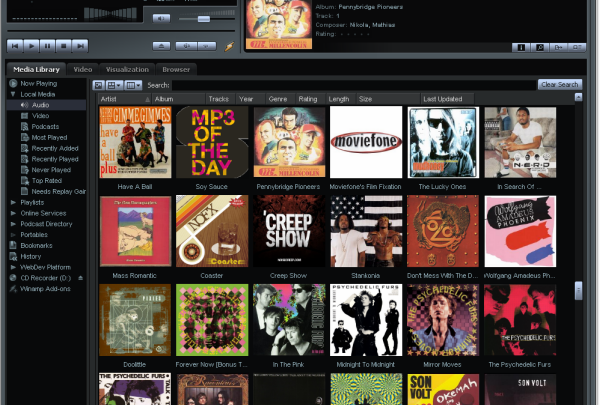
Task: Click the file info 'i' button
Action: (521, 47)
